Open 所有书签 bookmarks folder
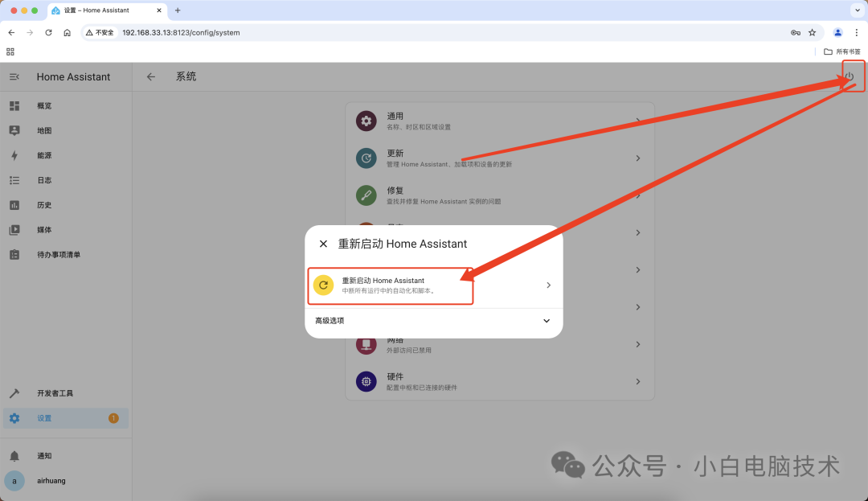The image size is (868, 501). point(842,51)
